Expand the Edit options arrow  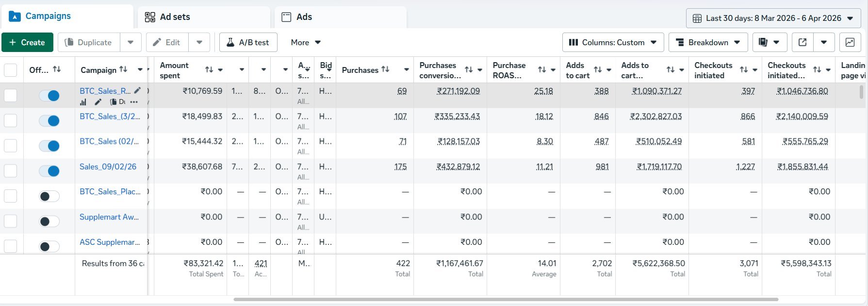(x=199, y=42)
